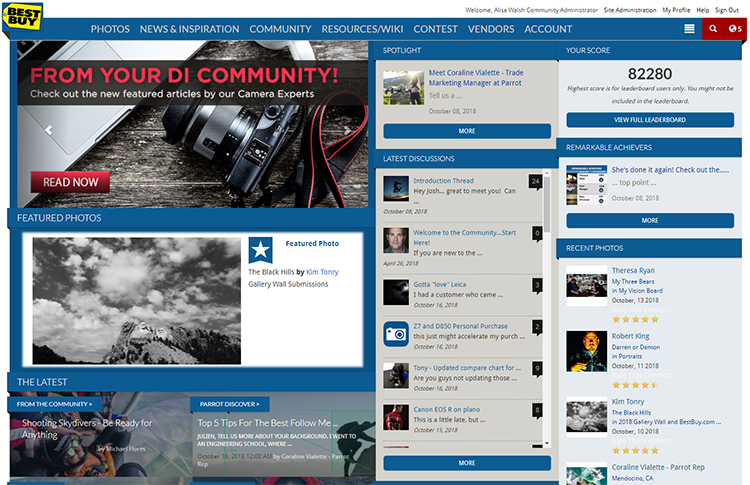This screenshot has width=750, height=485.
Task: Open the notifications globe icon showing 5
Action: coord(735,29)
